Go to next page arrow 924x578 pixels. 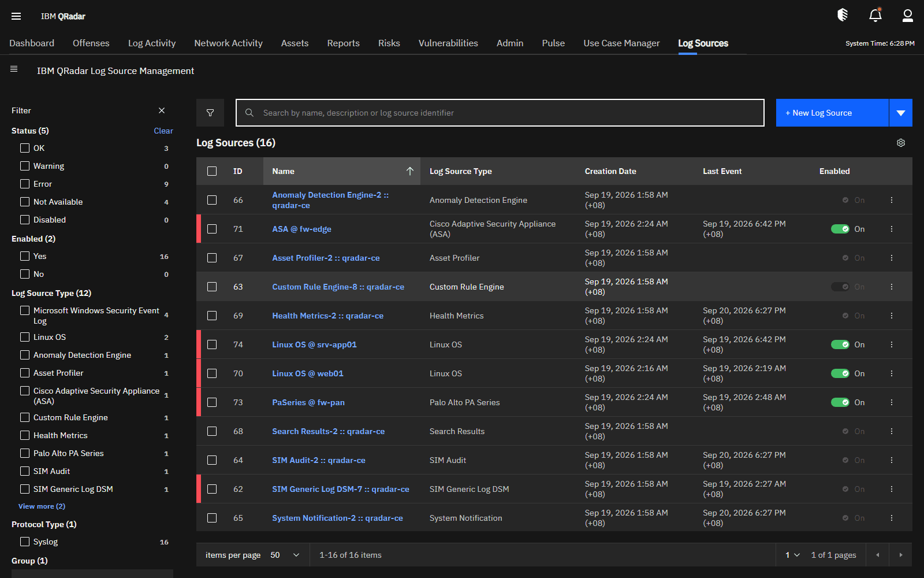[901, 555]
